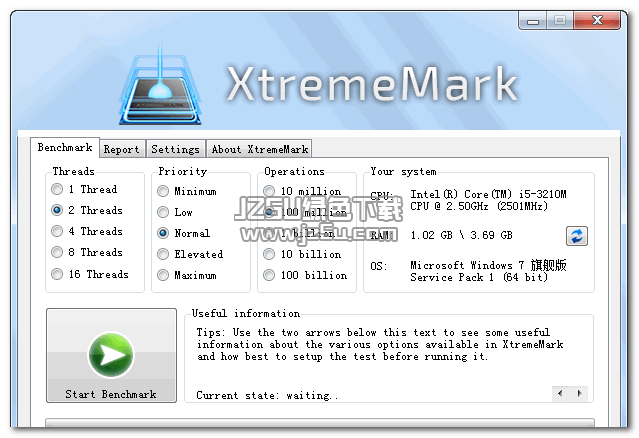
Task: Select 1 Thread option
Action: [x=84, y=189]
